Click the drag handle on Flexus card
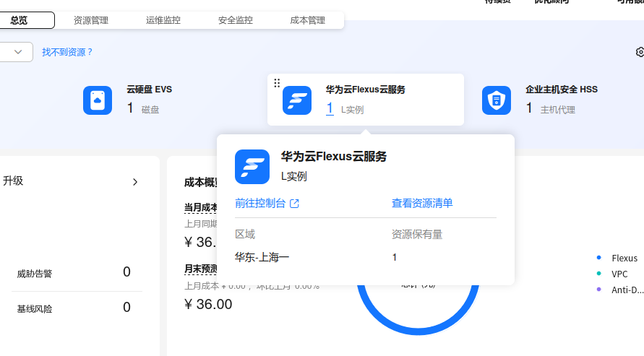 277,83
